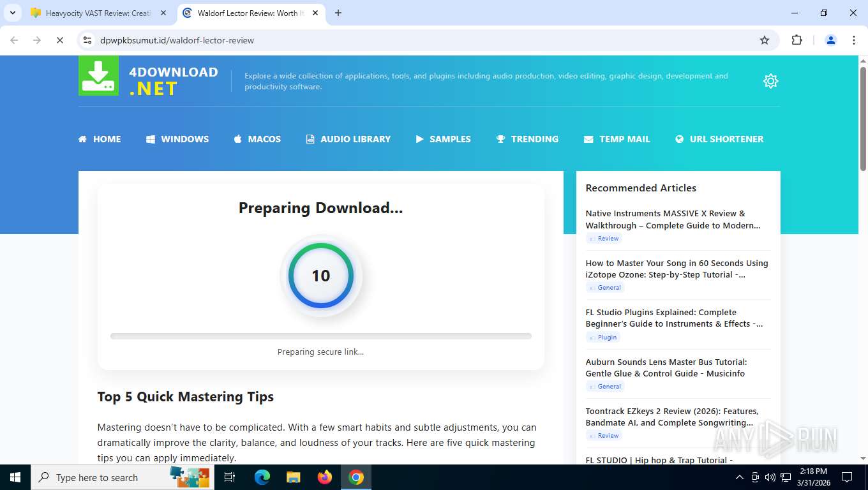The width and height of the screenshot is (868, 490).
Task: Toggle the site theme gear icon
Action: tap(770, 81)
